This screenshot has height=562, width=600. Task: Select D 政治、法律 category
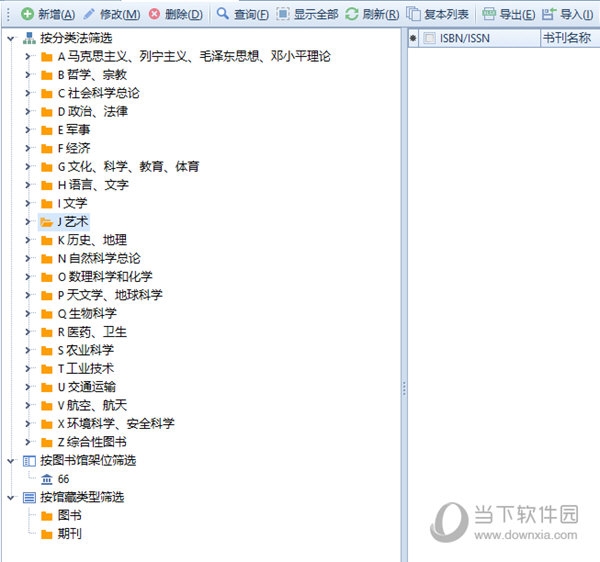pyautogui.click(x=93, y=112)
